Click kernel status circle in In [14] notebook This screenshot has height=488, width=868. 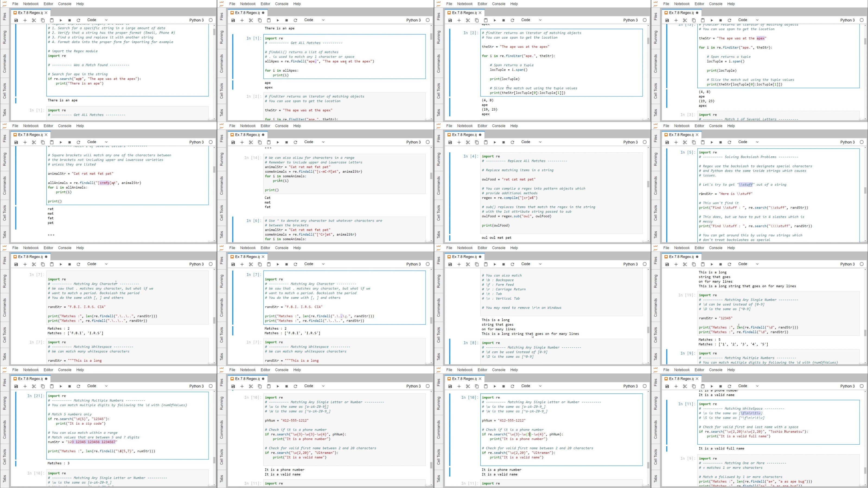(x=427, y=142)
